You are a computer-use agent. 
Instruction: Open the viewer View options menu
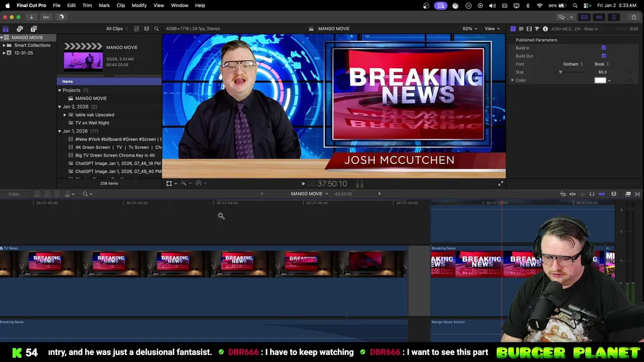coord(492,29)
